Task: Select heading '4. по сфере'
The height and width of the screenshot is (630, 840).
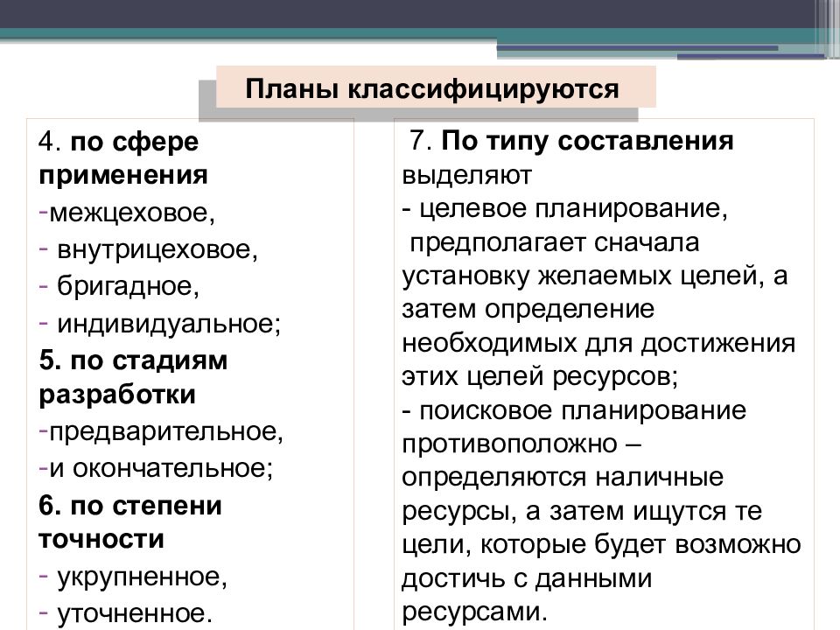Action: (x=118, y=142)
